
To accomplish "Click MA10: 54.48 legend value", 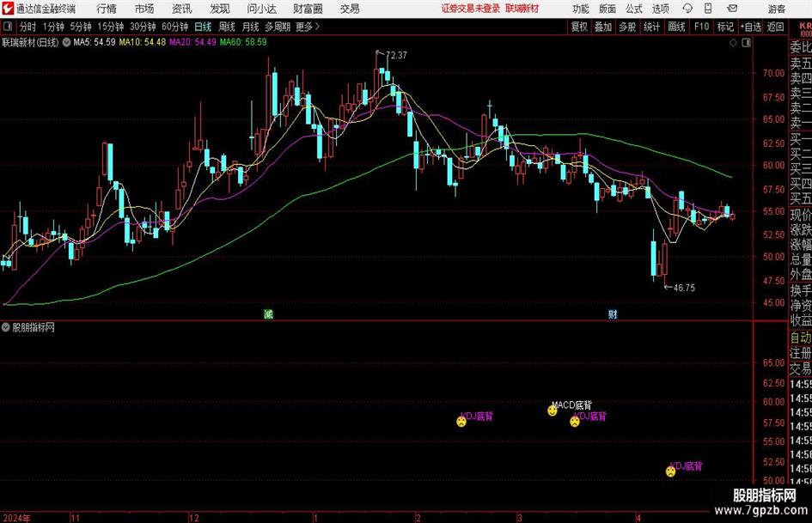I will click(x=143, y=42).
